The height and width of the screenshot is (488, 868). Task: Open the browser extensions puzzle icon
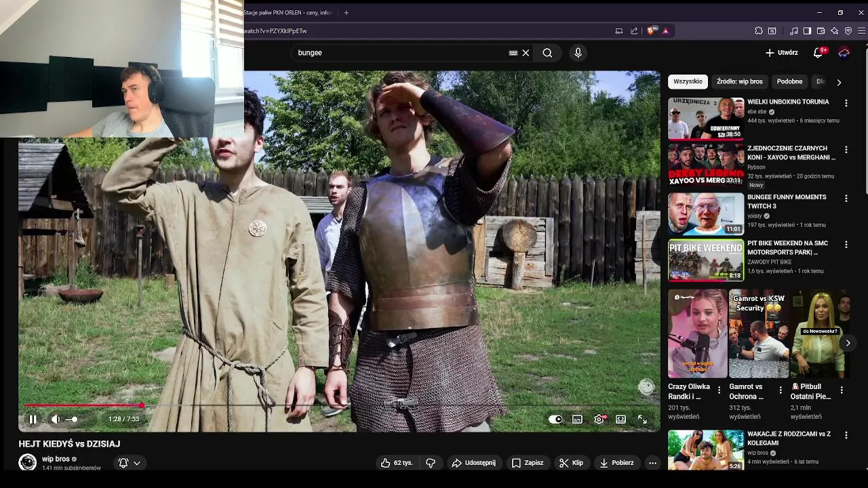click(759, 30)
